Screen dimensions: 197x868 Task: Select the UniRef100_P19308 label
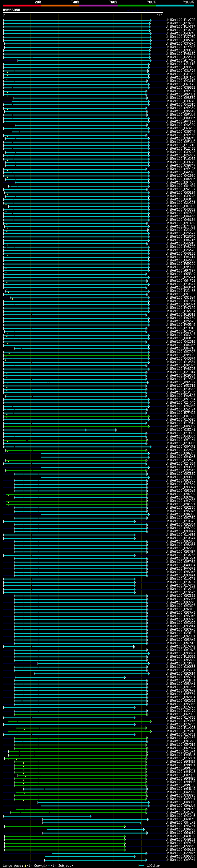coord(180,379)
